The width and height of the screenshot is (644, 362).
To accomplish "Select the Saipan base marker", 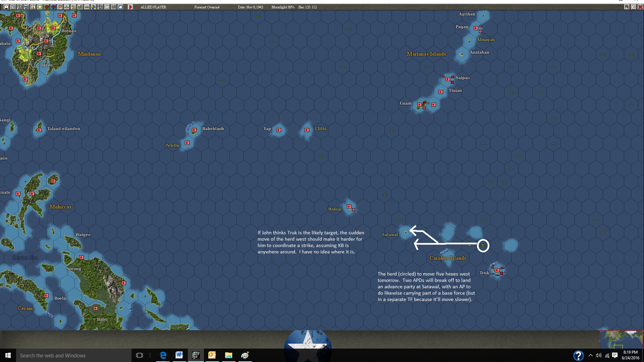I will click(x=448, y=79).
